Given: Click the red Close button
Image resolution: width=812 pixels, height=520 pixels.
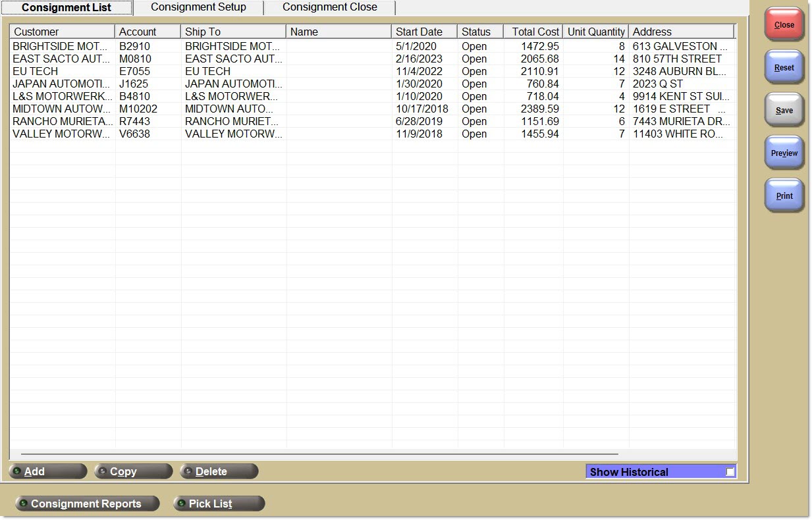Looking at the screenshot, I should click(784, 25).
